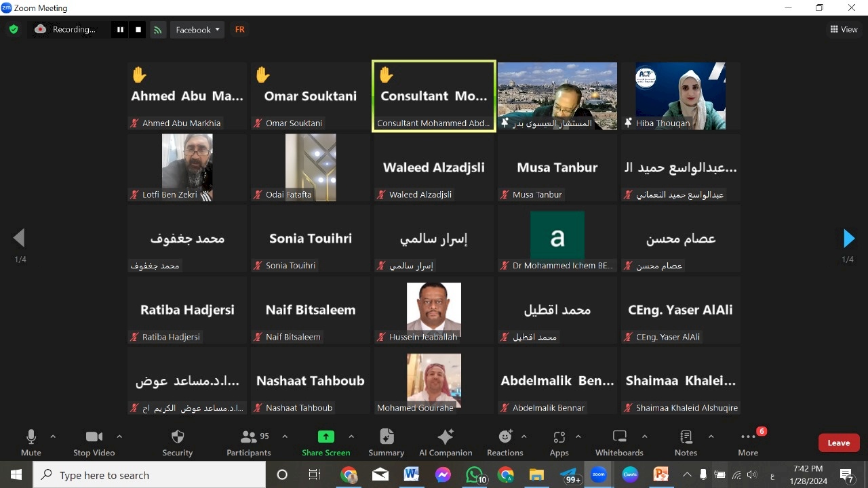Expand the Facebook livestream dropdown
Viewport: 868px width, 488px height.
[197, 30]
